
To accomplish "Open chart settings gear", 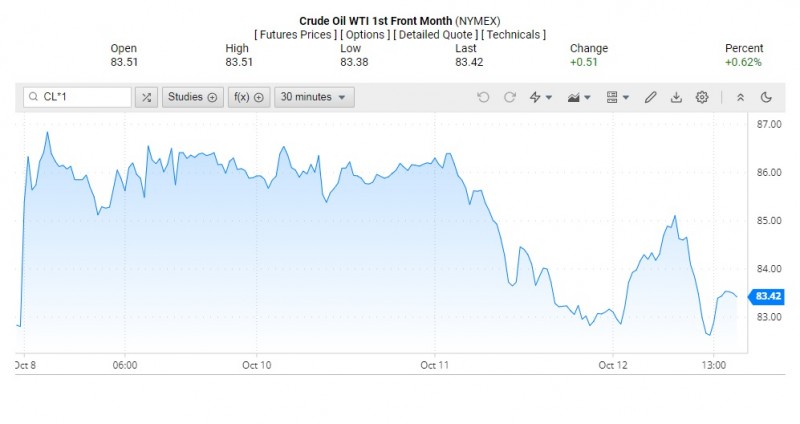I will (x=702, y=97).
